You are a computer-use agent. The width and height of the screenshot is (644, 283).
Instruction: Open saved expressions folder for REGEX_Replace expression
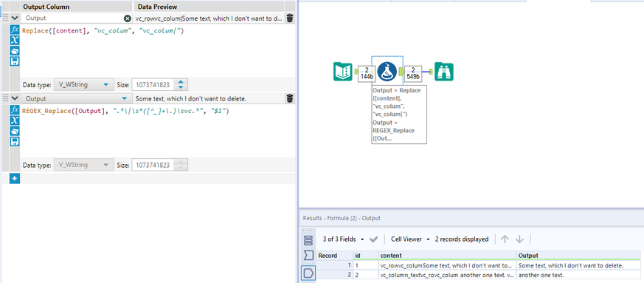[15, 132]
